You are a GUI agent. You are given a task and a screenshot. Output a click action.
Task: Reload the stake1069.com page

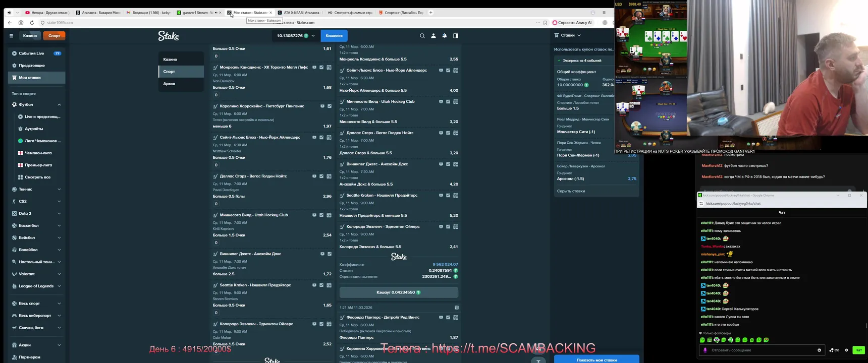32,23
